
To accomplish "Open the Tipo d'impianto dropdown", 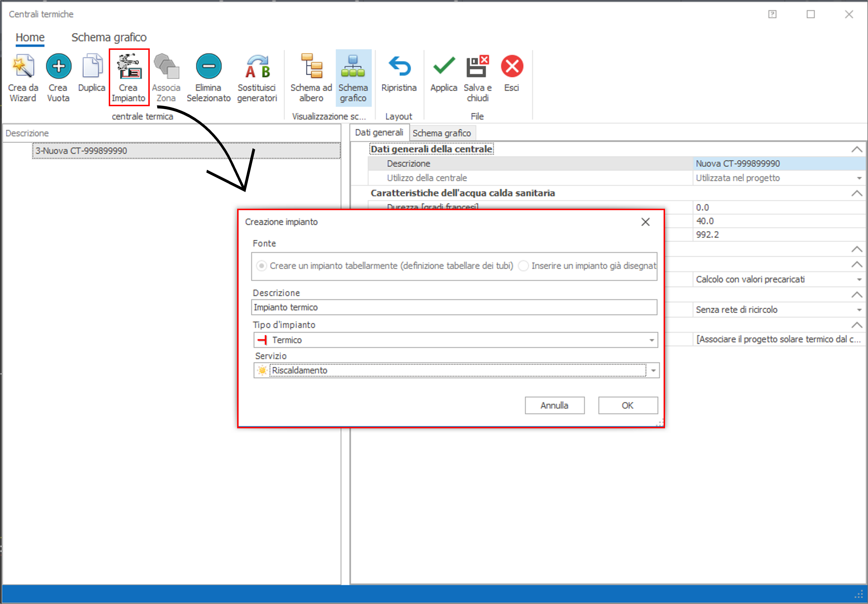I will click(651, 340).
